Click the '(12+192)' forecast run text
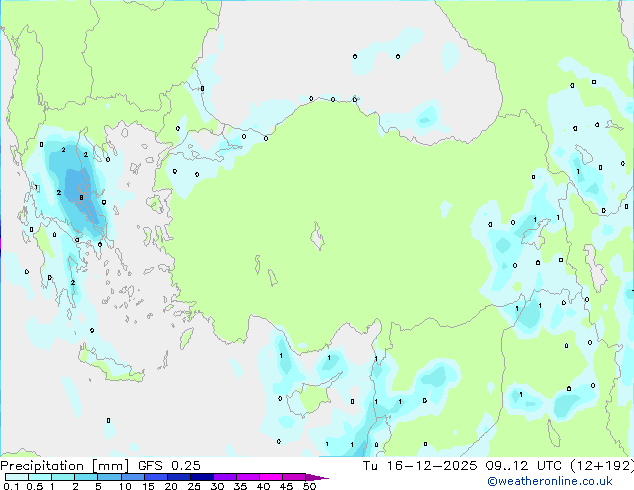 (602, 466)
